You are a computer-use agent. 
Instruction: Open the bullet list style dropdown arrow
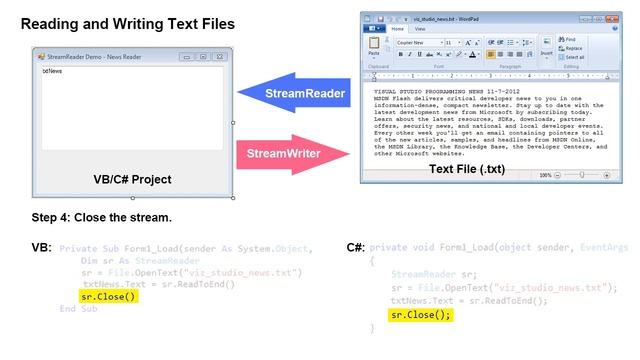pyautogui.click(x=517, y=42)
